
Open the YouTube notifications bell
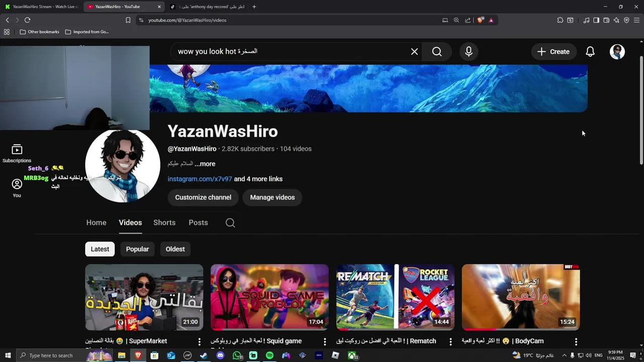click(590, 52)
